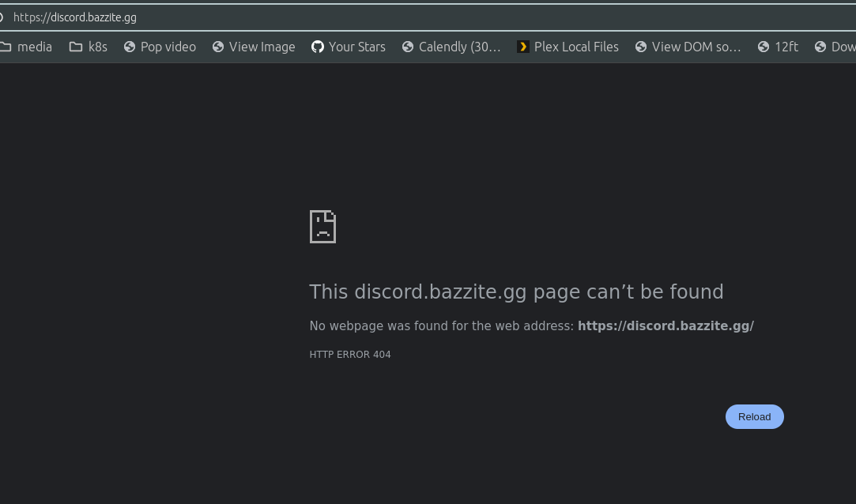The width and height of the screenshot is (856, 504).
Task: Click the bold https://discord.bazzite.gg/ address text
Action: 666,325
